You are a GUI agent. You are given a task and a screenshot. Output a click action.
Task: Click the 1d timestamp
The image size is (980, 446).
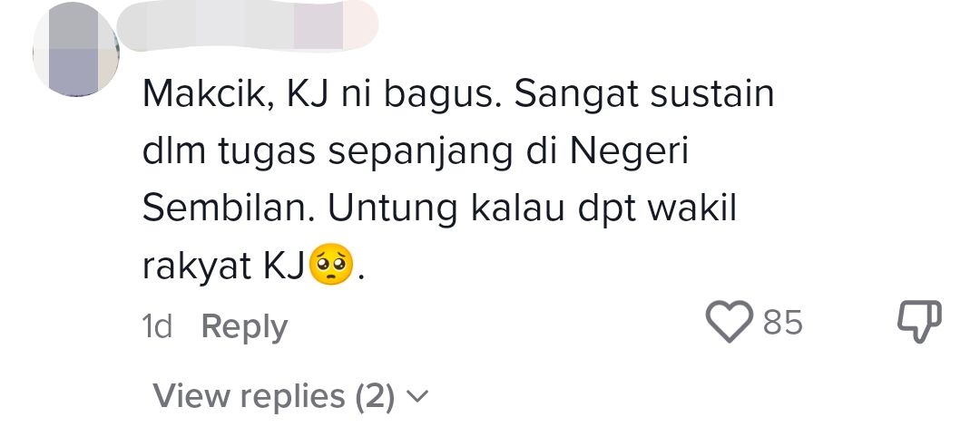(157, 326)
